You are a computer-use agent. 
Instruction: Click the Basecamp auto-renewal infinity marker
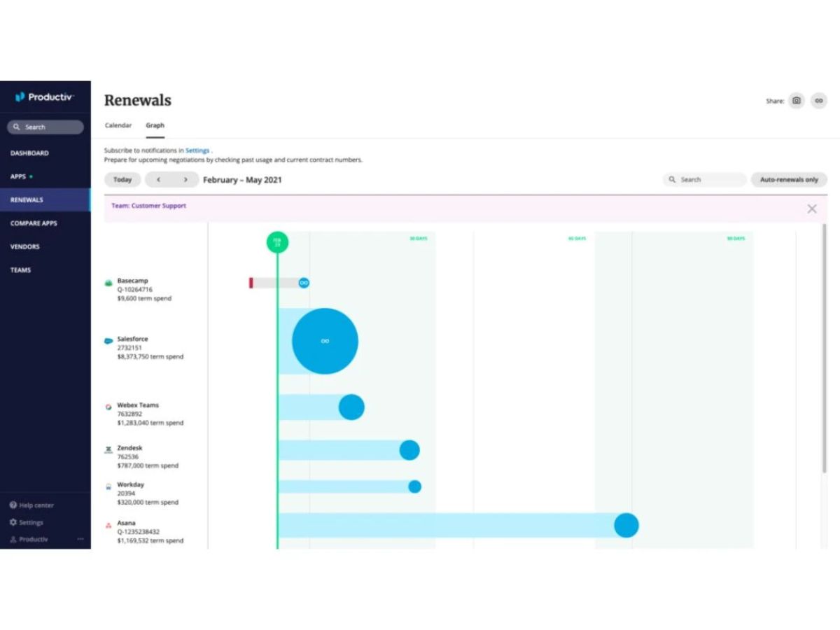pyautogui.click(x=304, y=283)
